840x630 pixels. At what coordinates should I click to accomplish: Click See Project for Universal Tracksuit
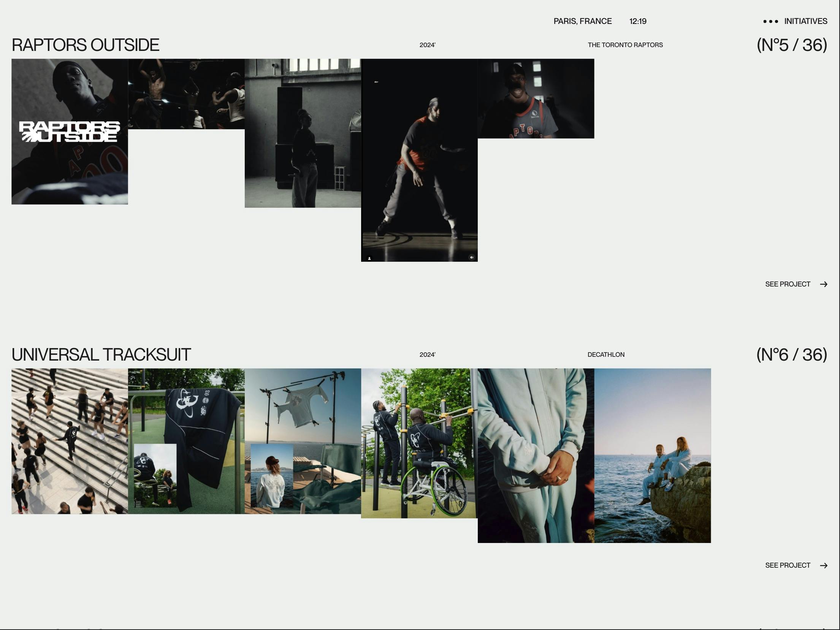click(788, 565)
